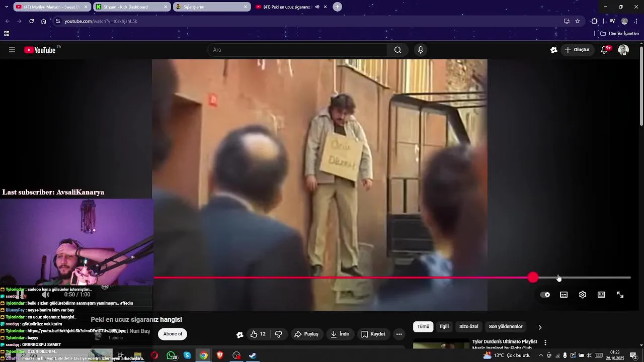Open the Tüm Yer İşaretleri bookmarks folder
This screenshot has height=362, width=644.
pyautogui.click(x=620, y=34)
